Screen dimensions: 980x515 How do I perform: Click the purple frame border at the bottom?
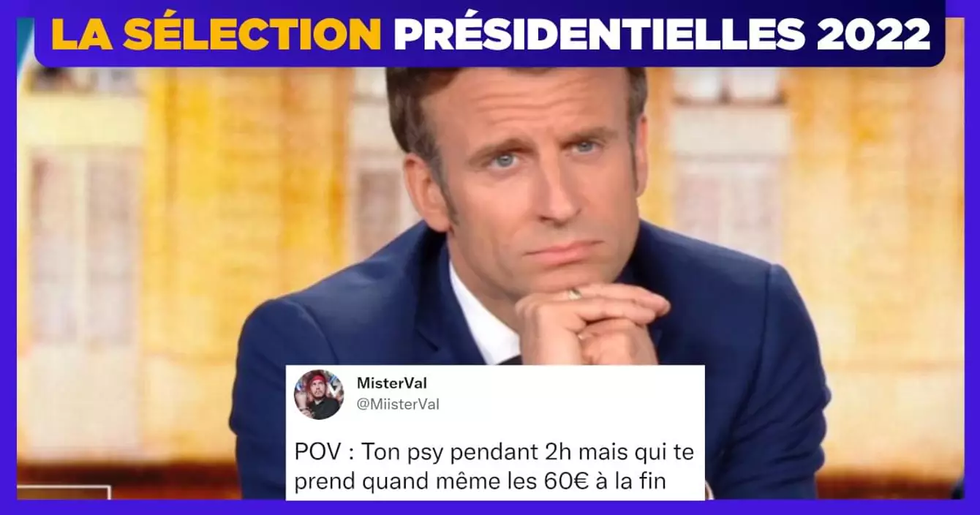pyautogui.click(x=490, y=508)
